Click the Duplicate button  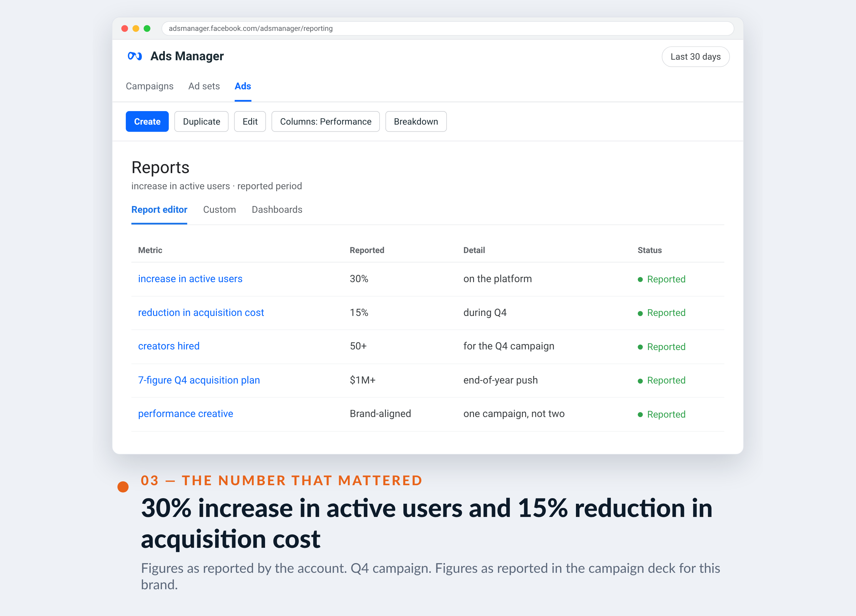tap(202, 122)
